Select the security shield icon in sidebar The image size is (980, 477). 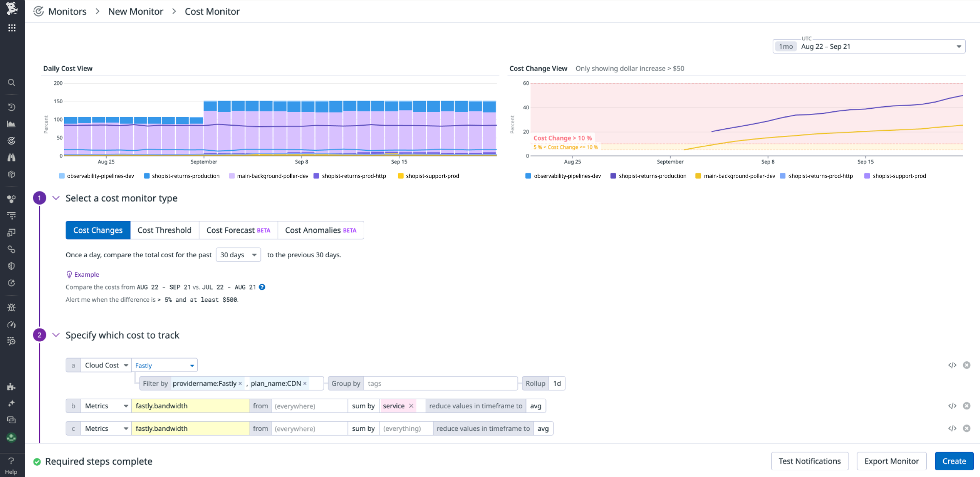(x=11, y=266)
